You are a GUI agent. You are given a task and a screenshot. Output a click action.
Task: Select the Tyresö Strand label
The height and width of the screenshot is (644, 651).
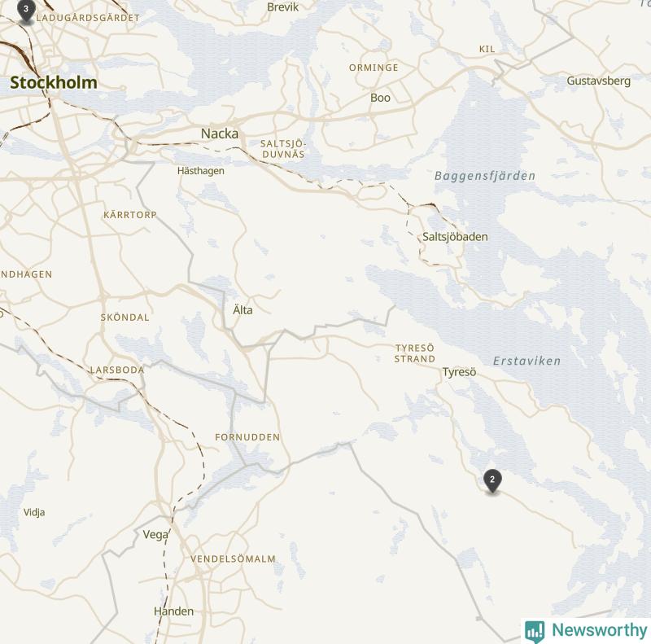tap(415, 353)
